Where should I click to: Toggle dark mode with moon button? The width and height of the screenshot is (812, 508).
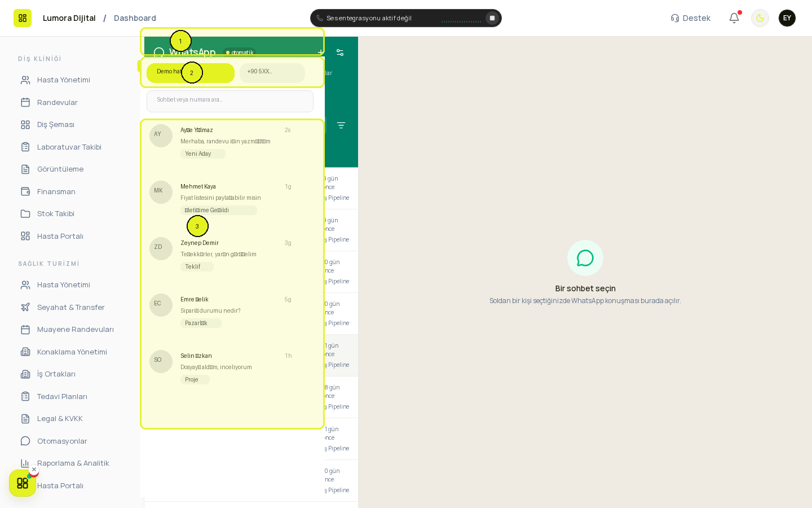[760, 18]
